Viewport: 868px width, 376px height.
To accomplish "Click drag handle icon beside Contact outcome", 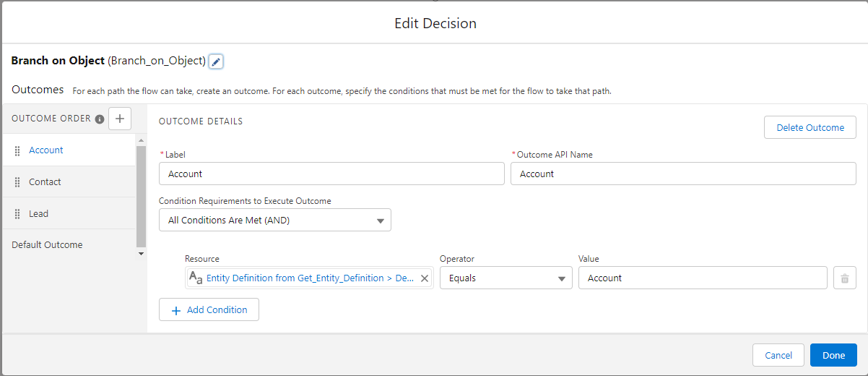I will 17,182.
